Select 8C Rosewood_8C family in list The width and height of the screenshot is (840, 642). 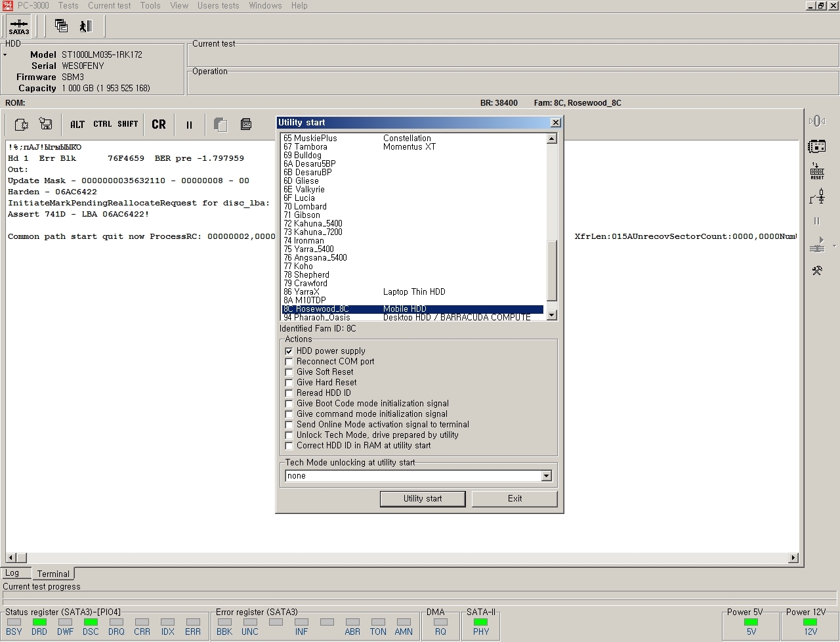413,309
